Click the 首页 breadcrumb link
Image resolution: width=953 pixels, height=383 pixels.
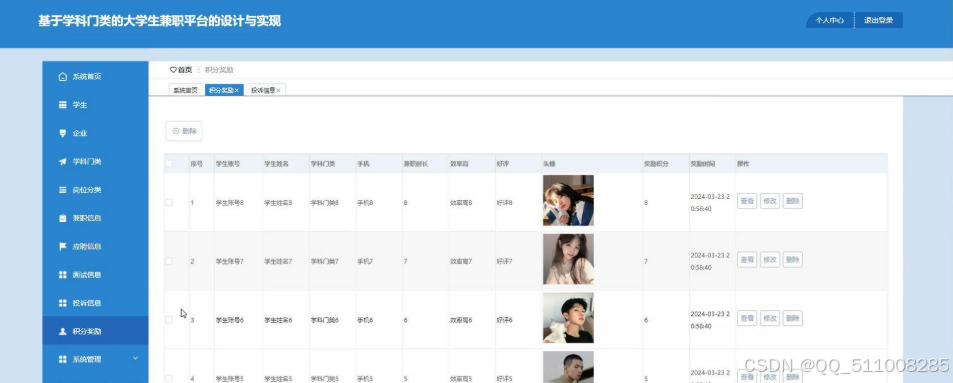(184, 70)
